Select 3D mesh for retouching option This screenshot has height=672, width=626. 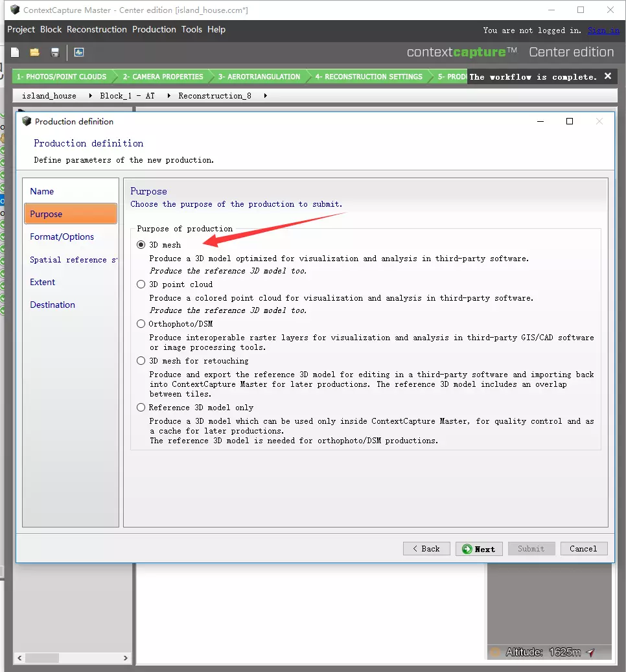(x=141, y=361)
